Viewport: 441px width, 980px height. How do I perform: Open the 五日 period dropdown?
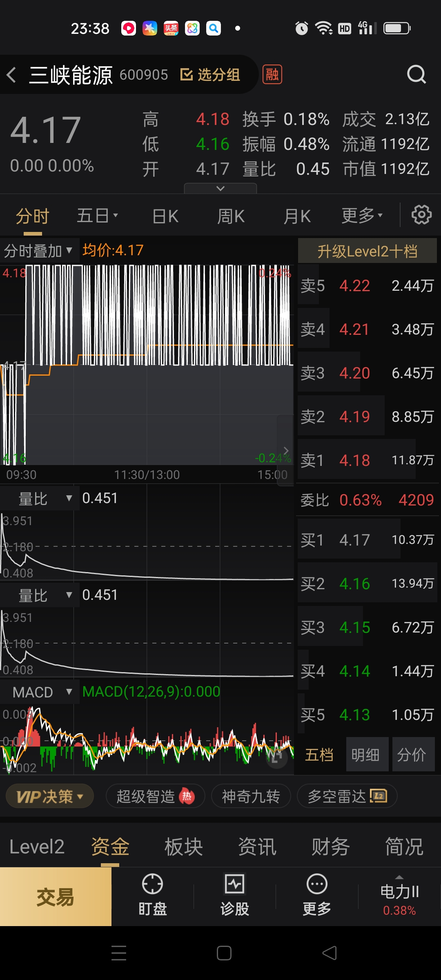pyautogui.click(x=97, y=216)
